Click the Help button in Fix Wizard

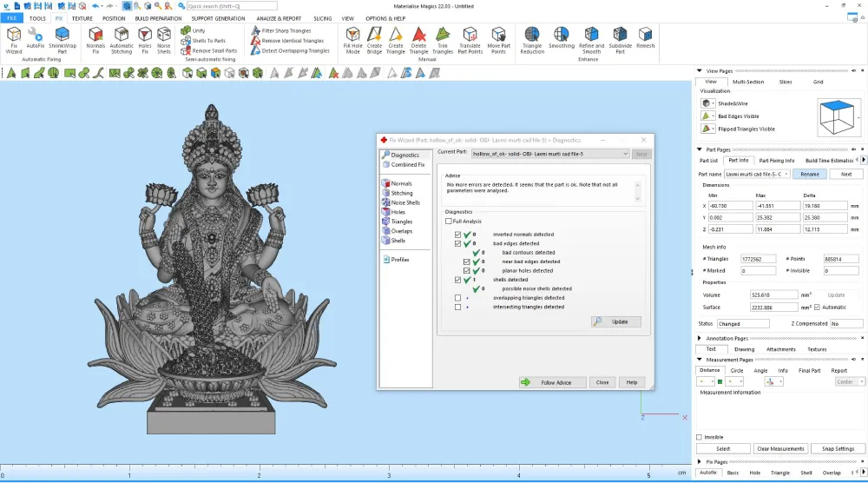click(x=632, y=382)
